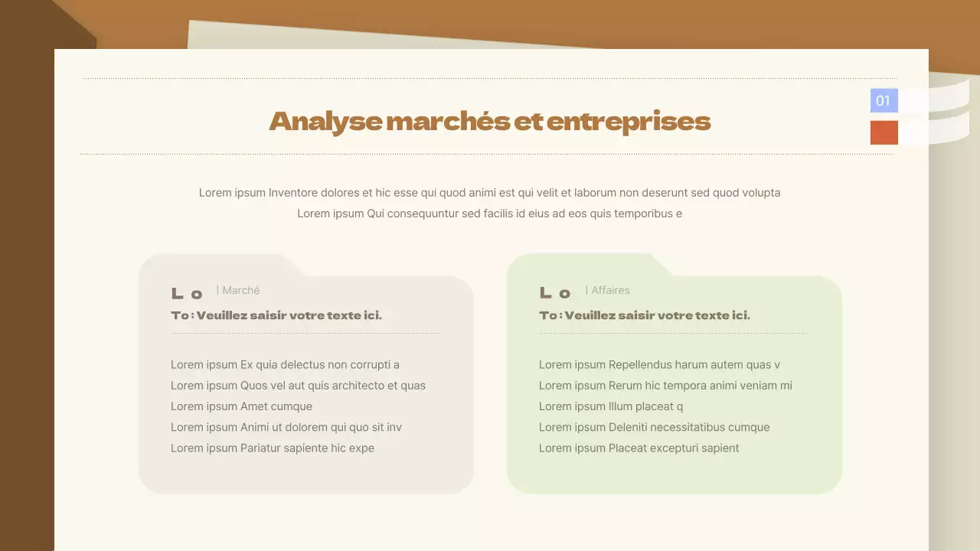Click the "L o" logo in the Marché card
Viewport: 980px width, 551px height.
(187, 293)
